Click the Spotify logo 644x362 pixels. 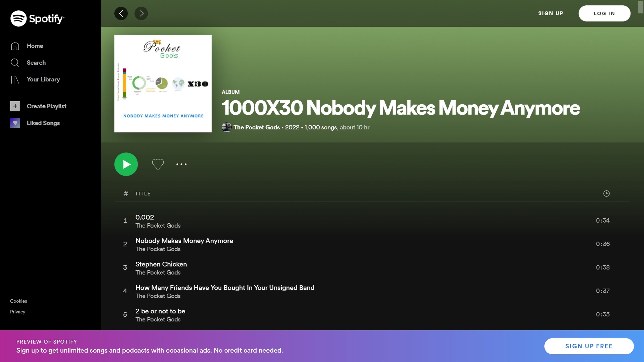pos(38,18)
